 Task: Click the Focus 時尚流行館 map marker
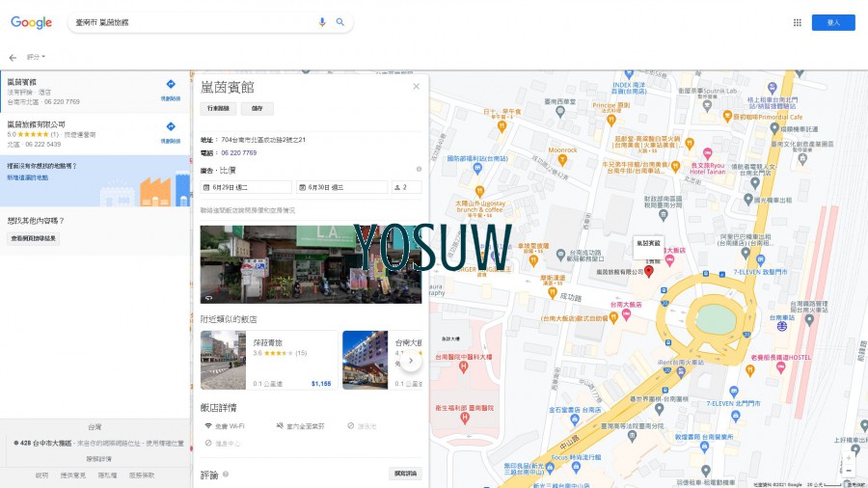tap(576, 468)
